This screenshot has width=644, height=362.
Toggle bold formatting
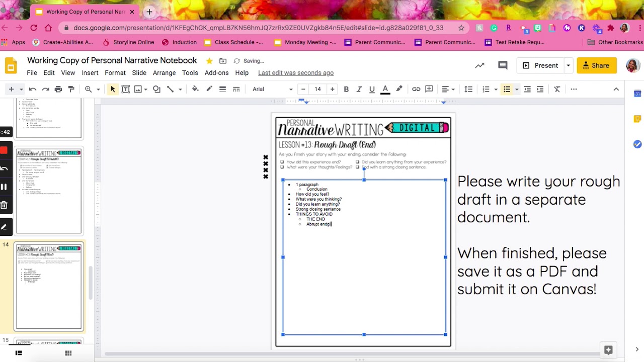tap(346, 89)
